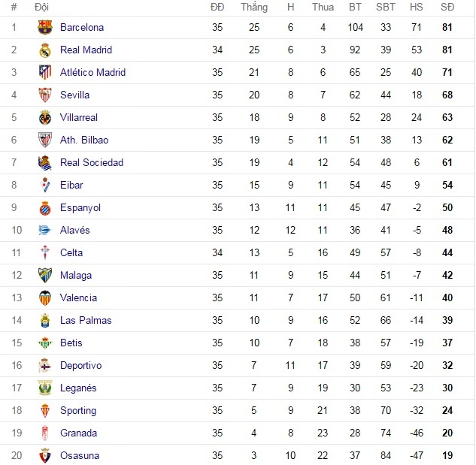Click the Las Palmas crest icon
The width and height of the screenshot is (476, 465).
click(45, 321)
